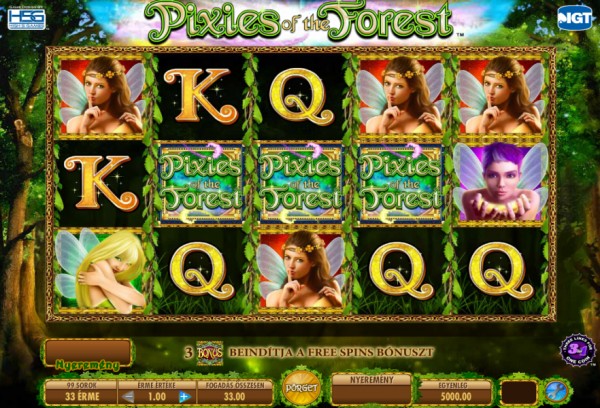Click the Pixies of the Forest title logo
Viewport: 600px width, 408px height.
pyautogui.click(x=298, y=20)
